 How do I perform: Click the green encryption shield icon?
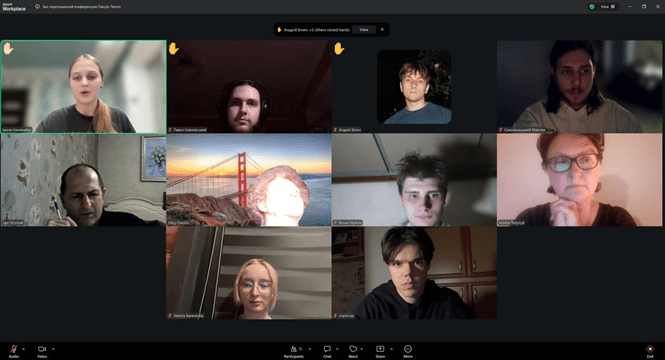click(x=592, y=7)
